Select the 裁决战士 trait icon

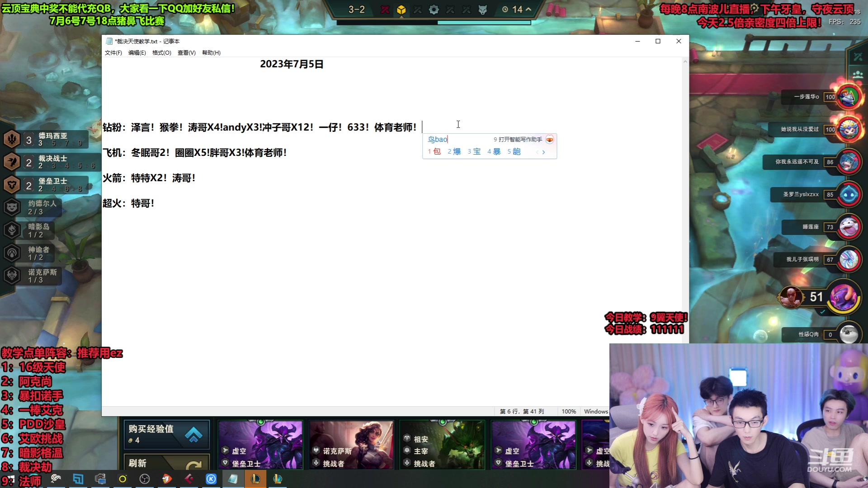[12, 162]
